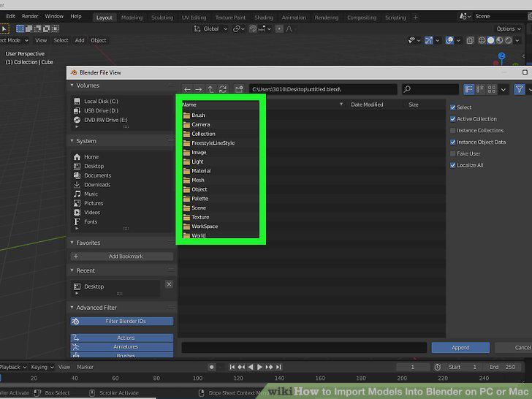Enable Instance Collections checkbox
Image resolution: width=532 pixels, height=399 pixels.
(452, 131)
